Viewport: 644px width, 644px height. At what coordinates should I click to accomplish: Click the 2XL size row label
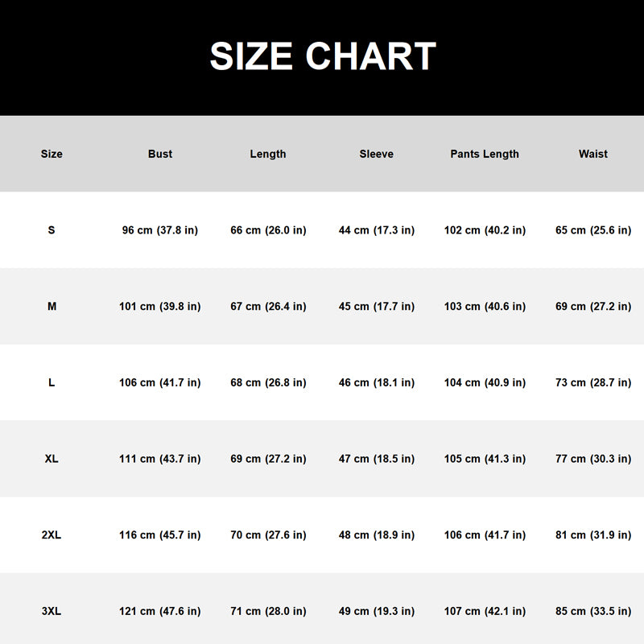tap(52, 535)
